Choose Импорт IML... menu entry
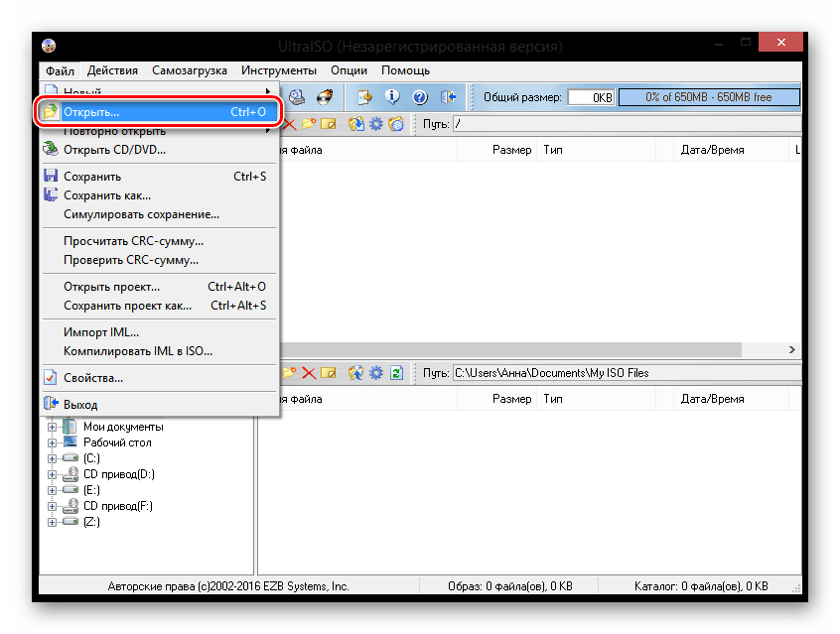Image resolution: width=840 pixels, height=634 pixels. 160,332
